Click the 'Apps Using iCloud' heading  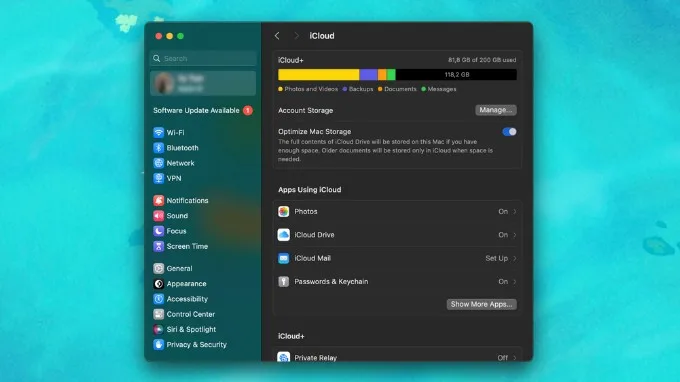tap(310, 190)
